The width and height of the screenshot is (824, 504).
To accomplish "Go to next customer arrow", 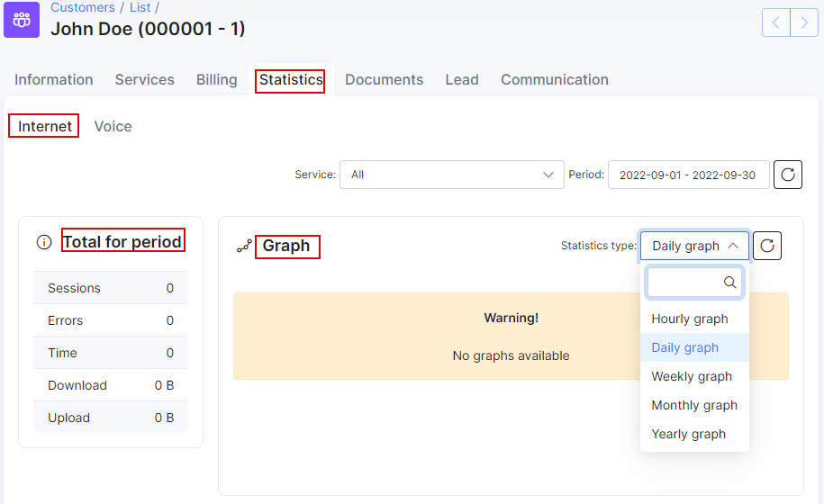I will (x=804, y=22).
